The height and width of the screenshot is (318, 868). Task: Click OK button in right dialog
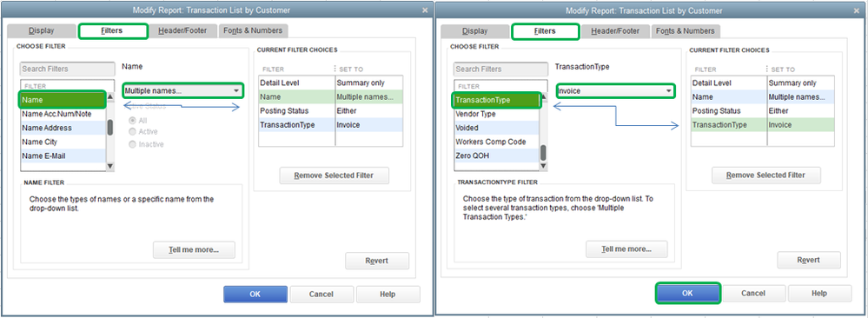[687, 294]
